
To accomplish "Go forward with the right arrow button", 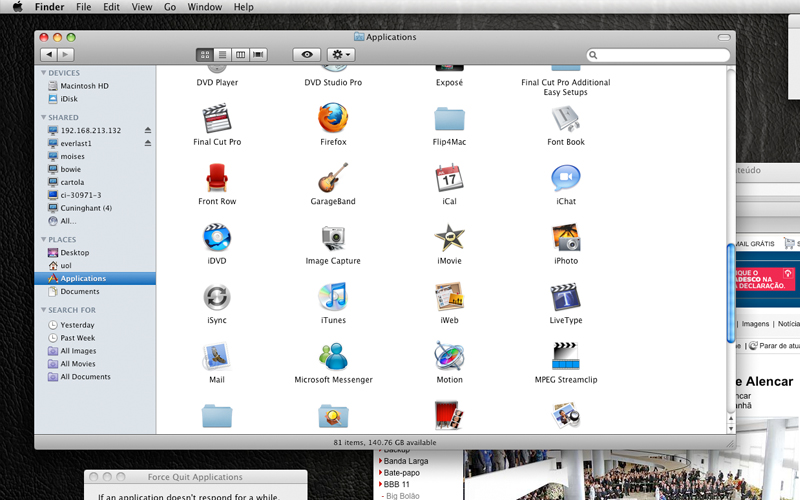I will (x=66, y=55).
